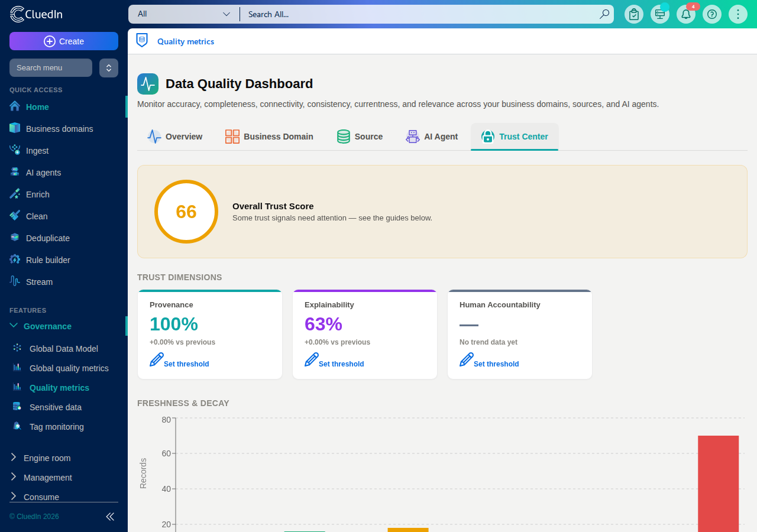This screenshot has height=532, width=757.
Task: Click the Business domains cube icon
Action: 15,128
